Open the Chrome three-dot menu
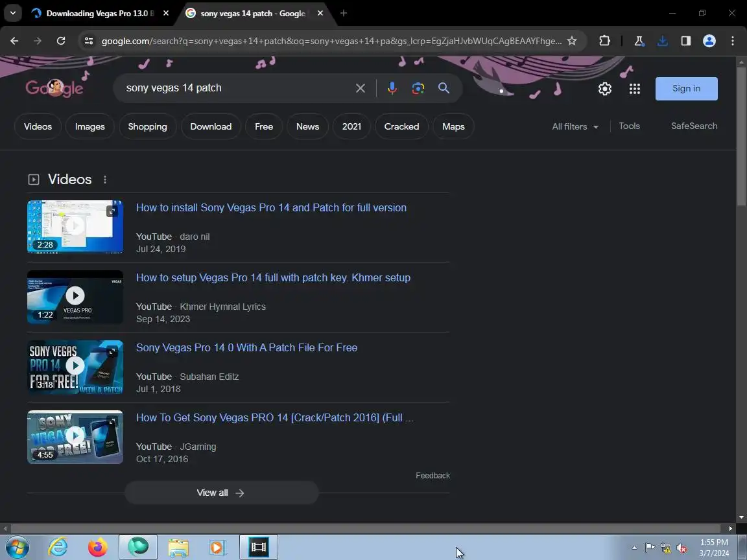Viewport: 747px width, 560px height. tap(733, 41)
